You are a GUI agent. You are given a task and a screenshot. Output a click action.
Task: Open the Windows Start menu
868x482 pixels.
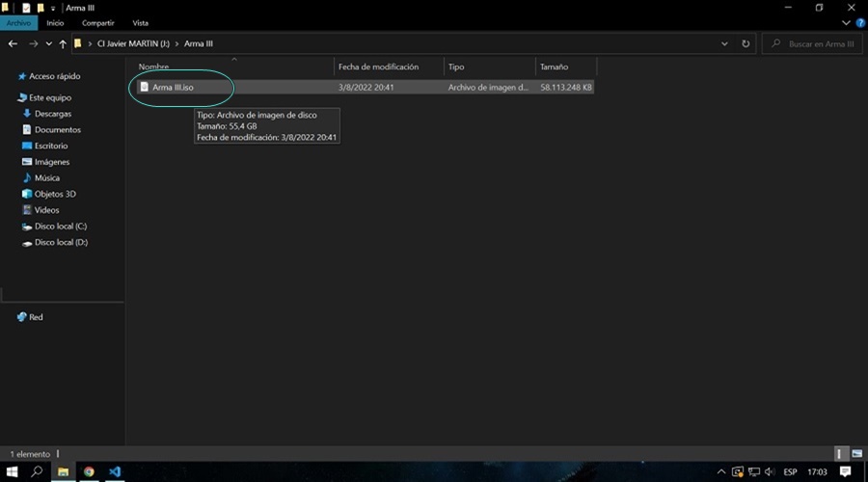click(12, 471)
